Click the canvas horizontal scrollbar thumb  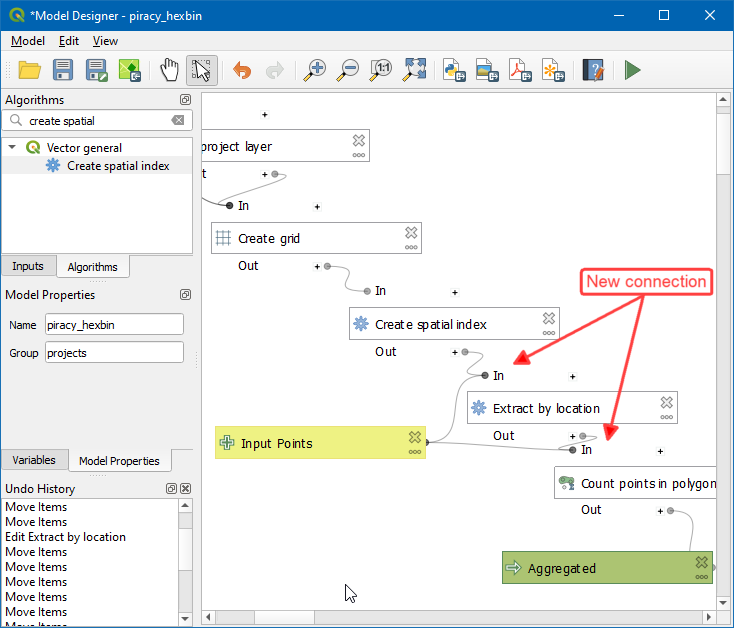tap(284, 617)
